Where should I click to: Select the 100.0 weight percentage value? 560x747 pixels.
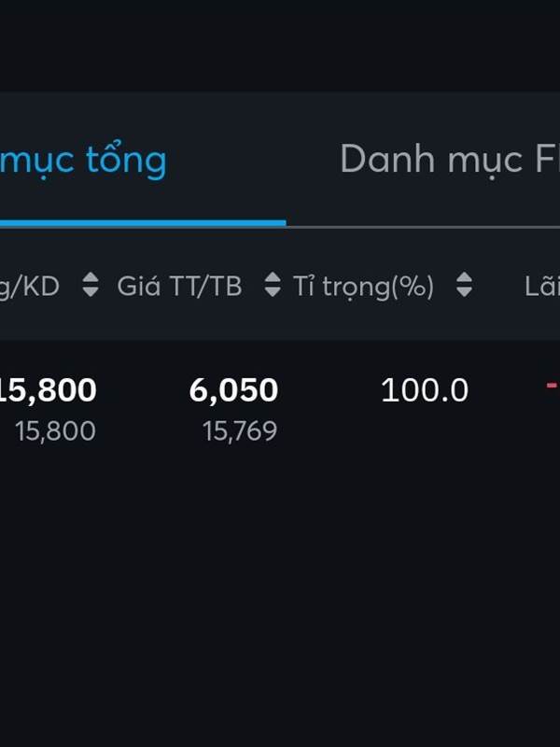[x=425, y=390]
